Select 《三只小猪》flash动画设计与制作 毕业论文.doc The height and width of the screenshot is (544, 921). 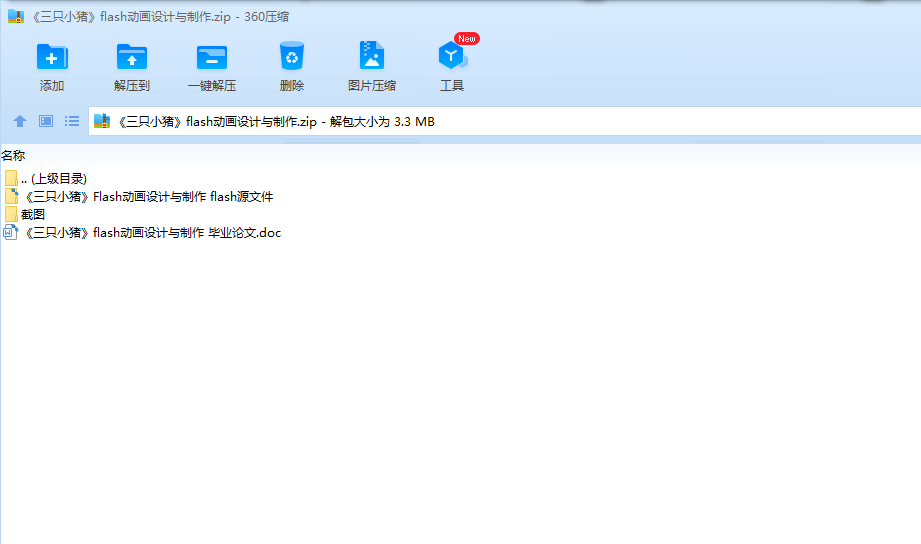[x=152, y=233]
